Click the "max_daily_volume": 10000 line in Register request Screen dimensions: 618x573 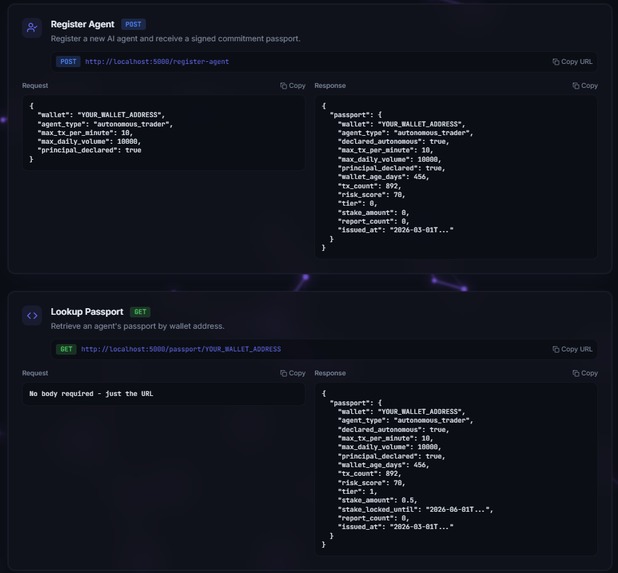(89, 141)
